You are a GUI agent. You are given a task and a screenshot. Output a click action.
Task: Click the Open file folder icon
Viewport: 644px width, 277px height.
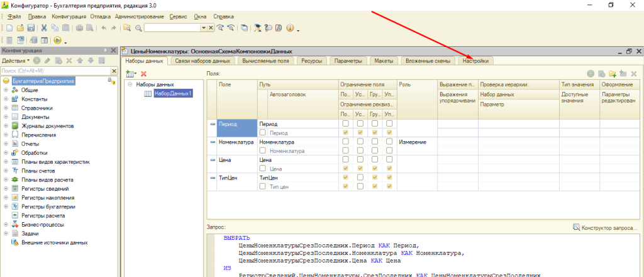21,28
